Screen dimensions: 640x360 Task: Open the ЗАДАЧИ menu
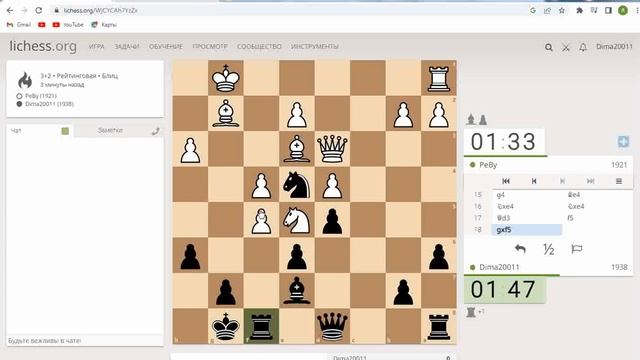pos(127,47)
